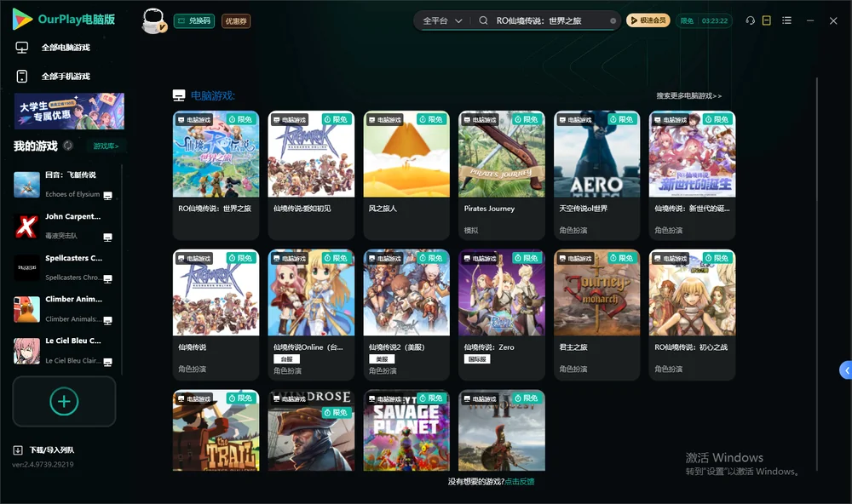The width and height of the screenshot is (852, 504).
Task: Open the user avatar profile
Action: pos(153,21)
